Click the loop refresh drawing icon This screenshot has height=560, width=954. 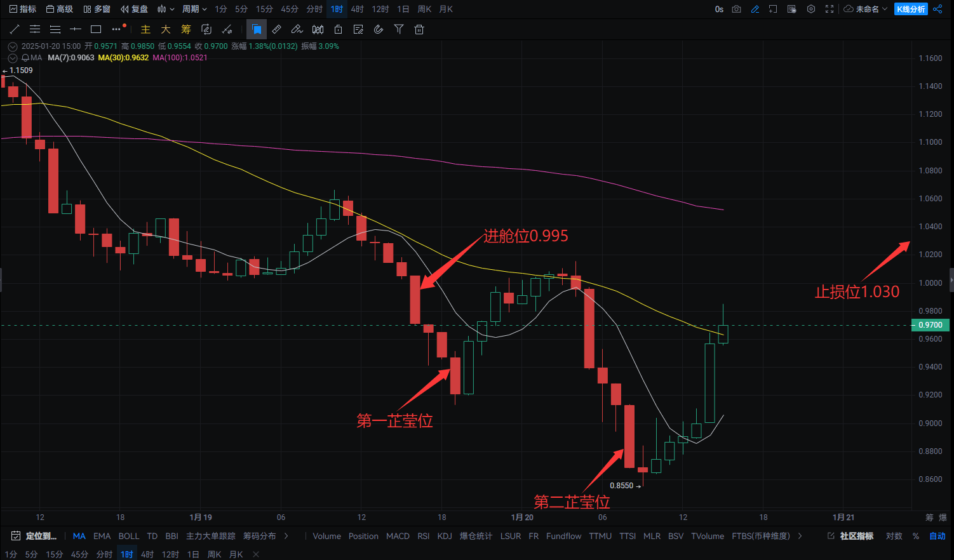206,29
